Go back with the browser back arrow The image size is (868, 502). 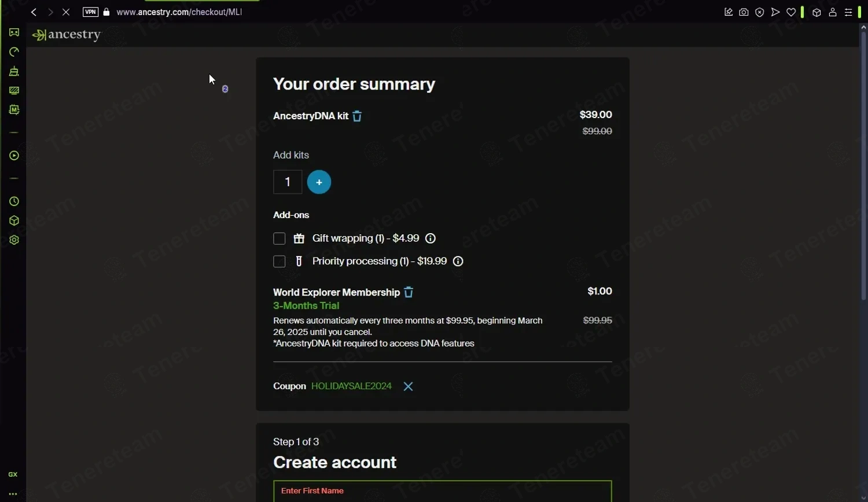tap(34, 12)
